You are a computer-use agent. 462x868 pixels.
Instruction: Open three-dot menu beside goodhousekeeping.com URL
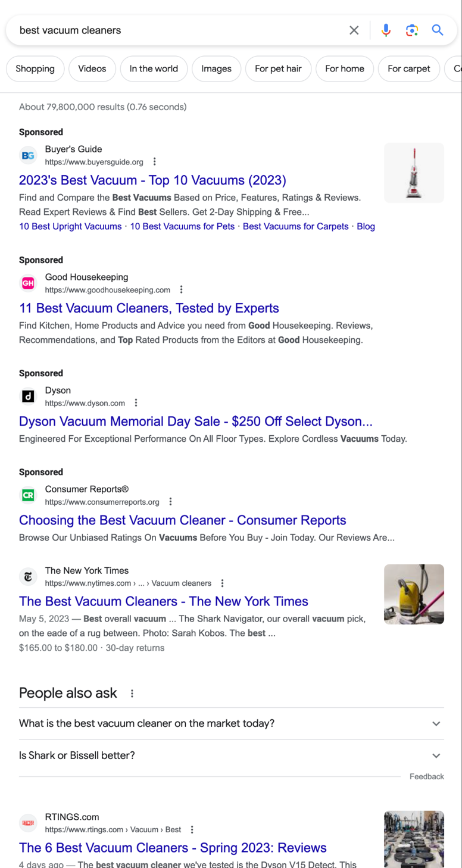point(182,290)
